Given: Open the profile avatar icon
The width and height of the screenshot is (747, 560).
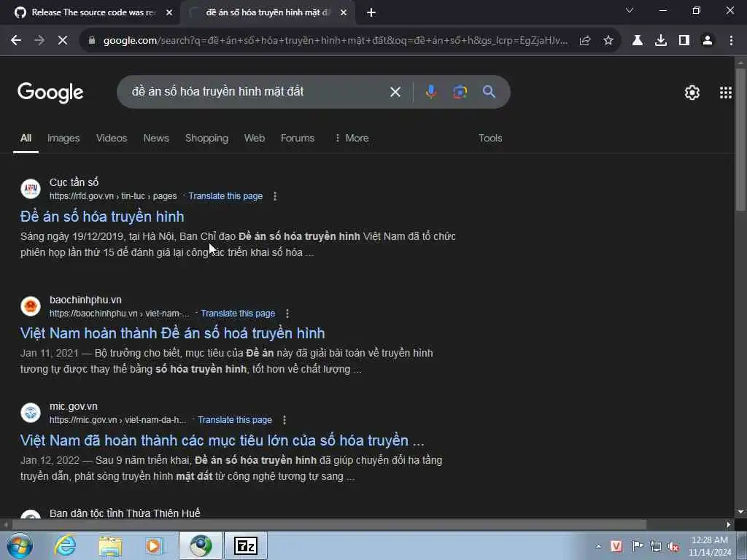Looking at the screenshot, I should pos(708,41).
